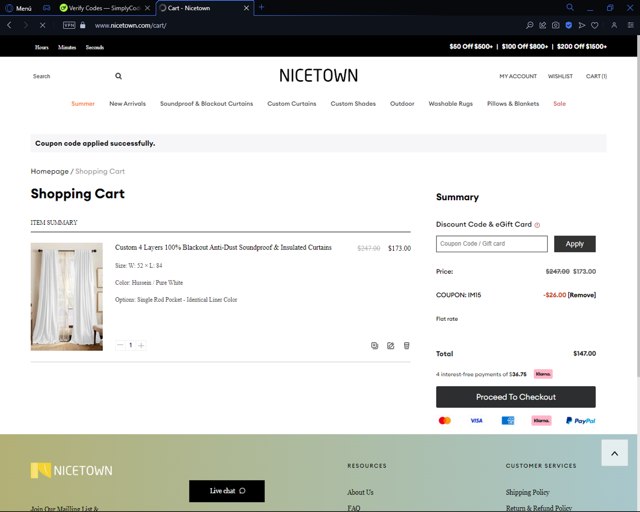Click the preview icon for the cart item
The image size is (640, 512).
point(374,345)
